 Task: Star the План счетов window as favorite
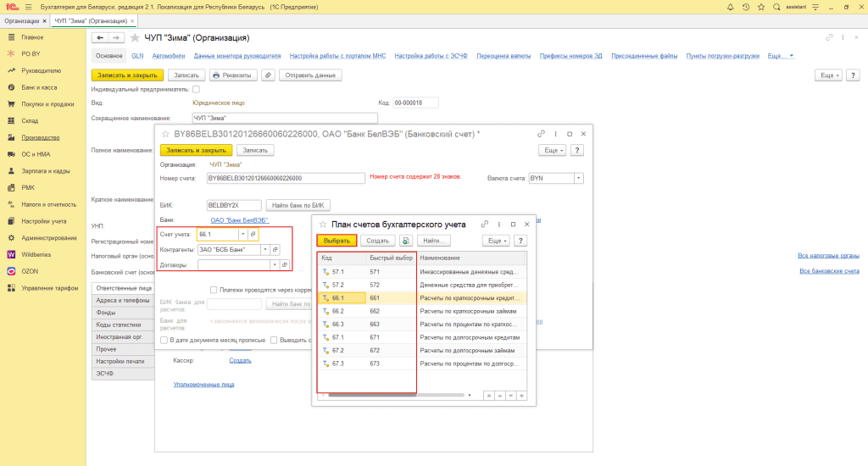(x=322, y=224)
